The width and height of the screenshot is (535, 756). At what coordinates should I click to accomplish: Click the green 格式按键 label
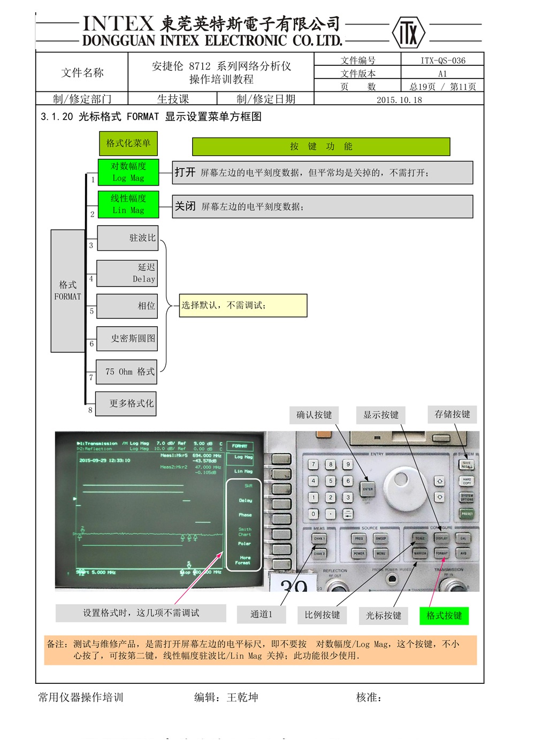tap(444, 615)
